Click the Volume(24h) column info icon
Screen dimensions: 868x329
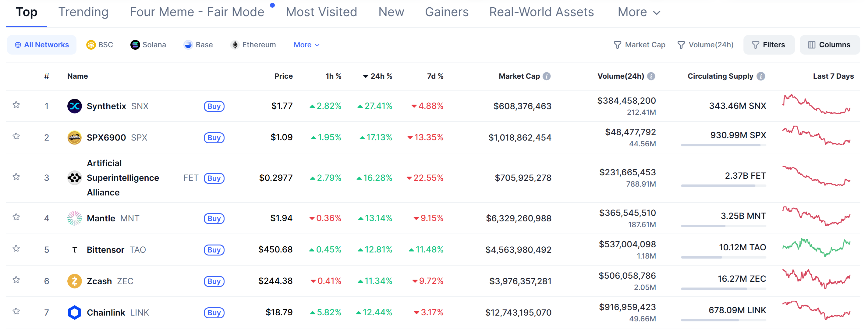[651, 76]
